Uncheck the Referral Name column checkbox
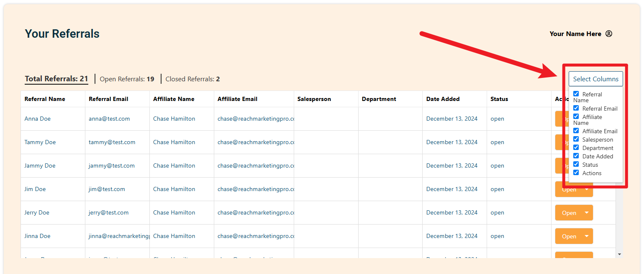 point(576,94)
